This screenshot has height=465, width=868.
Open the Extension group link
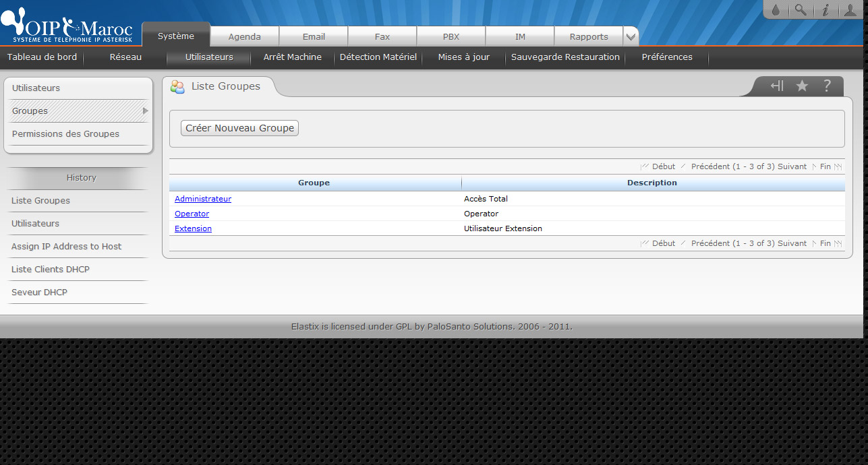(193, 228)
